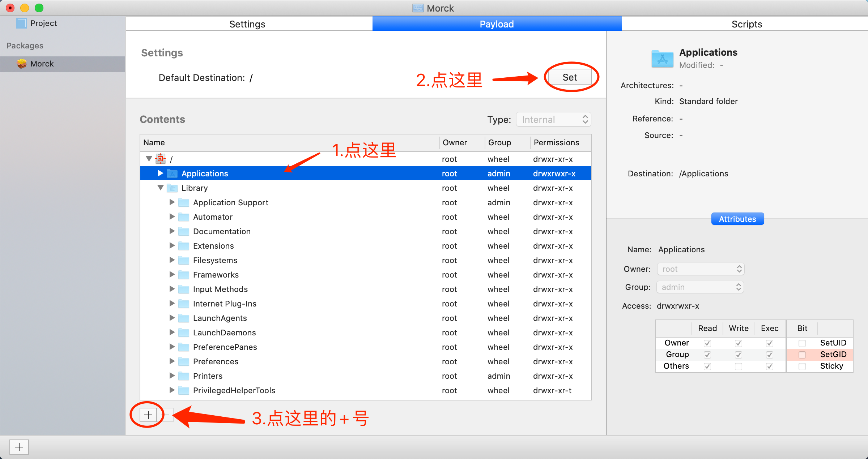Image resolution: width=868 pixels, height=459 pixels.
Task: Click the plus icon below Contents list
Action: click(148, 415)
